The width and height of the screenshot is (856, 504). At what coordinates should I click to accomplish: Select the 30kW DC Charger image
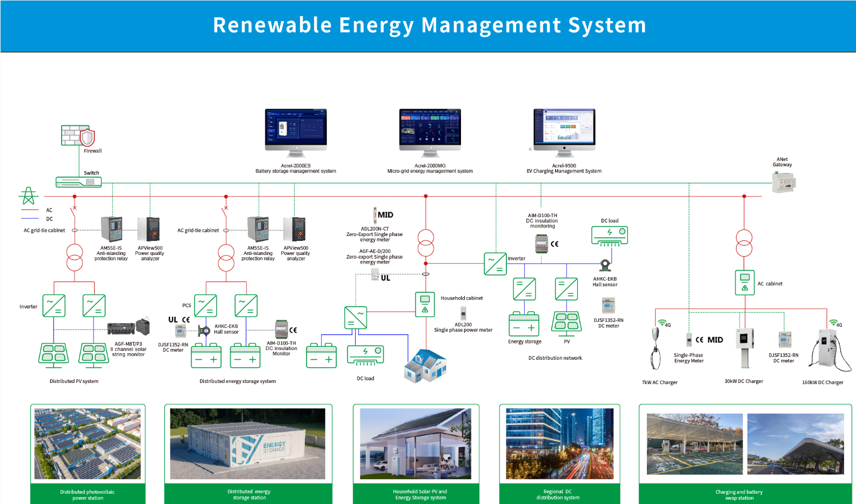pos(745,348)
